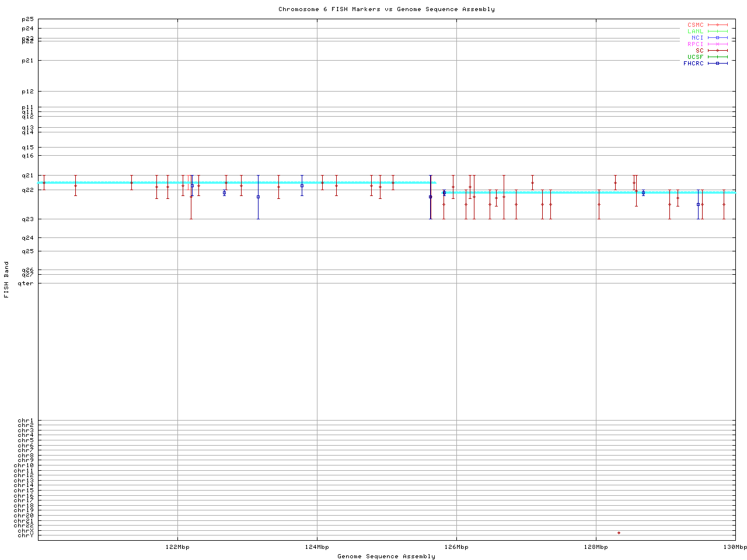Screen dimensions: 747x560
Task: Click the chr1 row label
Action: [x=26, y=421]
